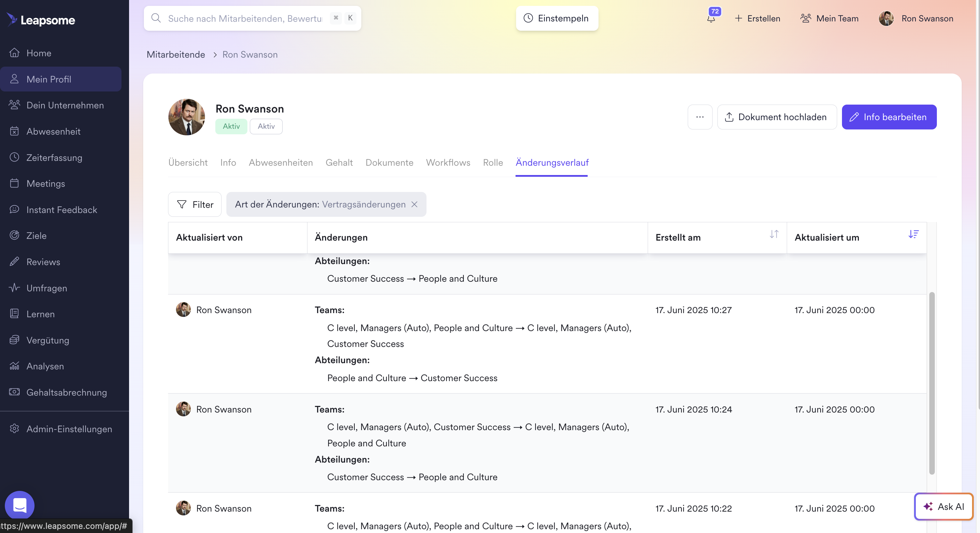
Task: Open Ron Swanson user menu in header
Action: [x=916, y=18]
